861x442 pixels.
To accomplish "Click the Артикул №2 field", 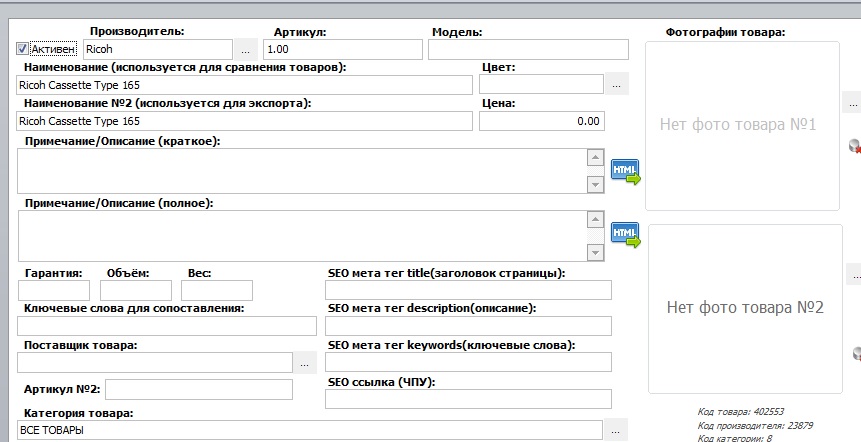I will pyautogui.click(x=199, y=390).
